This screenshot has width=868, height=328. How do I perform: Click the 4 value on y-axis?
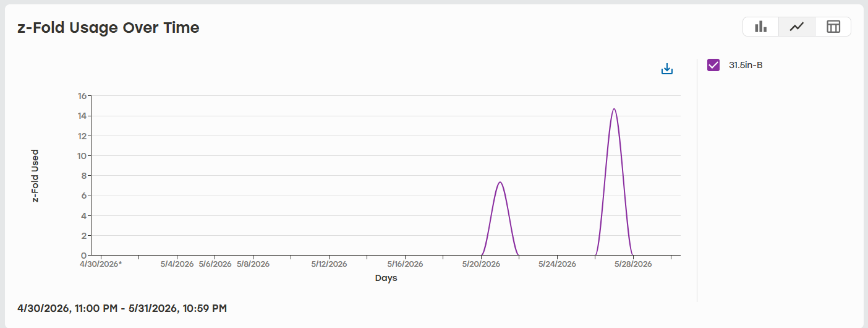84,215
